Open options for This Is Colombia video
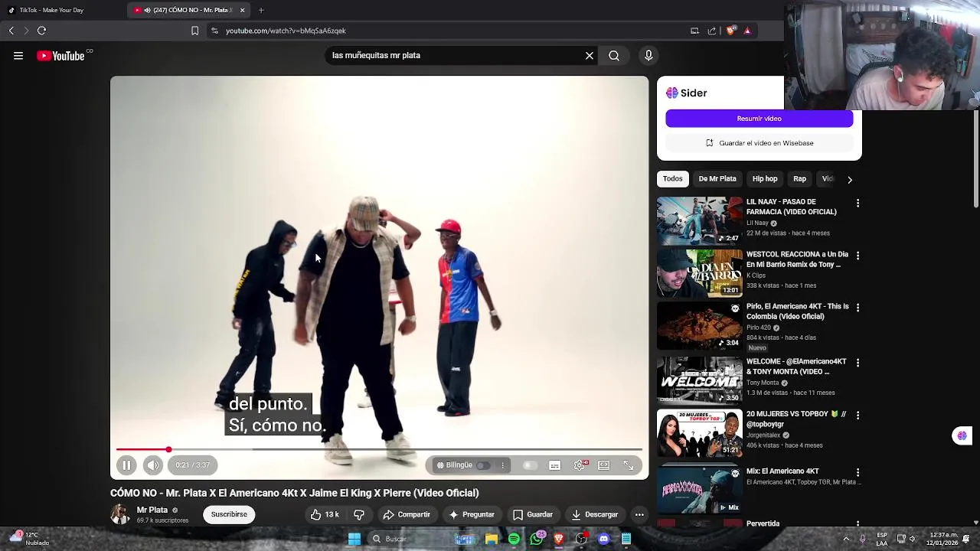The height and width of the screenshot is (551, 980). (857, 308)
